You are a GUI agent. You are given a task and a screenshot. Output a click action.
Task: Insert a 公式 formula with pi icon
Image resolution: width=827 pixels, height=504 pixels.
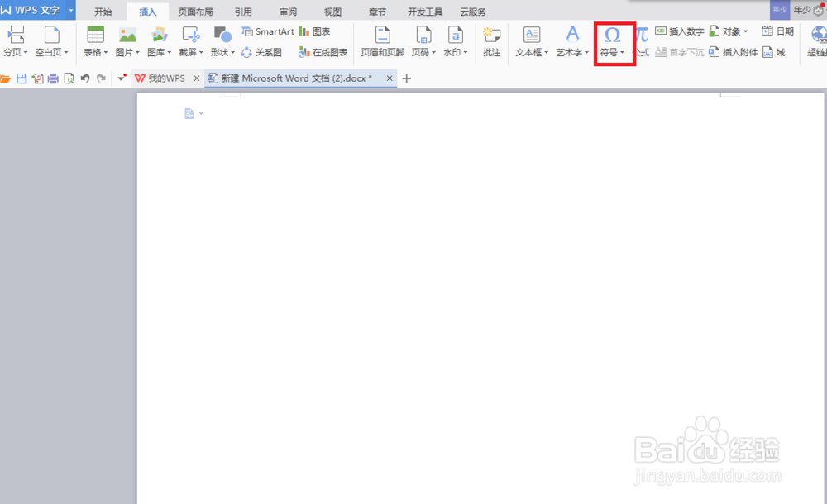[642, 41]
